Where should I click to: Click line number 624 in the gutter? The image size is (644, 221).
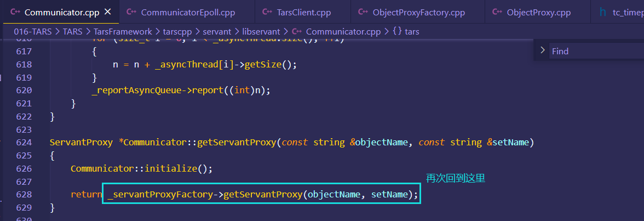click(24, 143)
